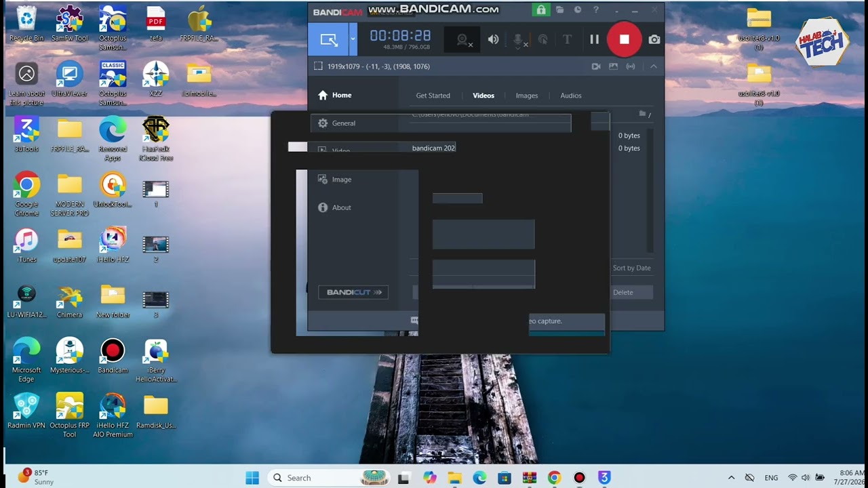Image resolution: width=868 pixels, height=488 pixels.
Task: Open the UltraViewer desktop shortcut
Action: [x=69, y=79]
